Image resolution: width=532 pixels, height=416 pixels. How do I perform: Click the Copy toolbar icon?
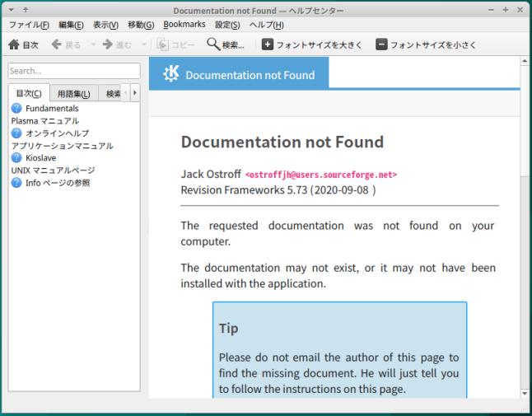(x=162, y=44)
